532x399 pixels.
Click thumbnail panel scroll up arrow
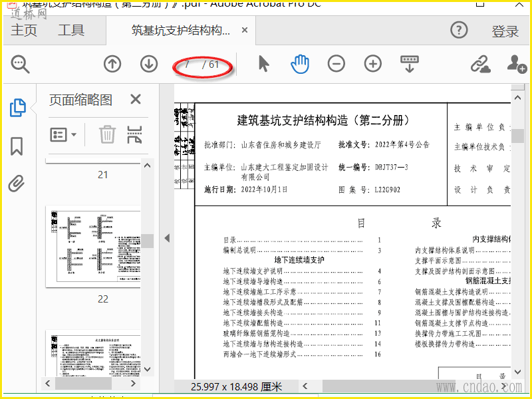click(x=147, y=166)
